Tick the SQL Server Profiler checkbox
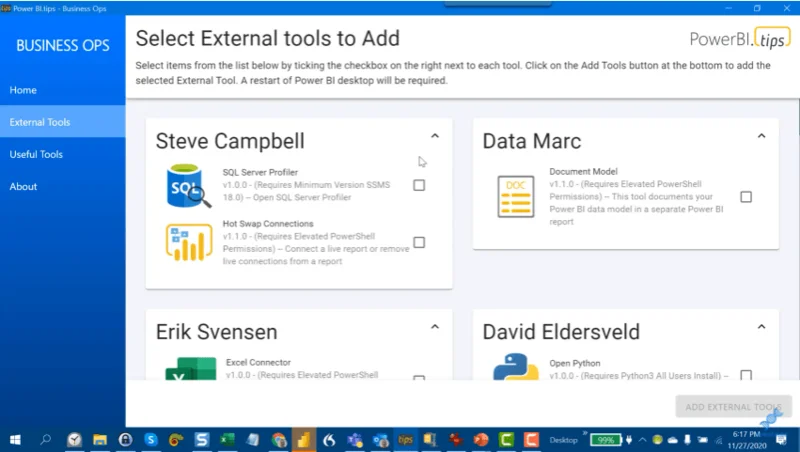The height and width of the screenshot is (452, 800). [419, 185]
